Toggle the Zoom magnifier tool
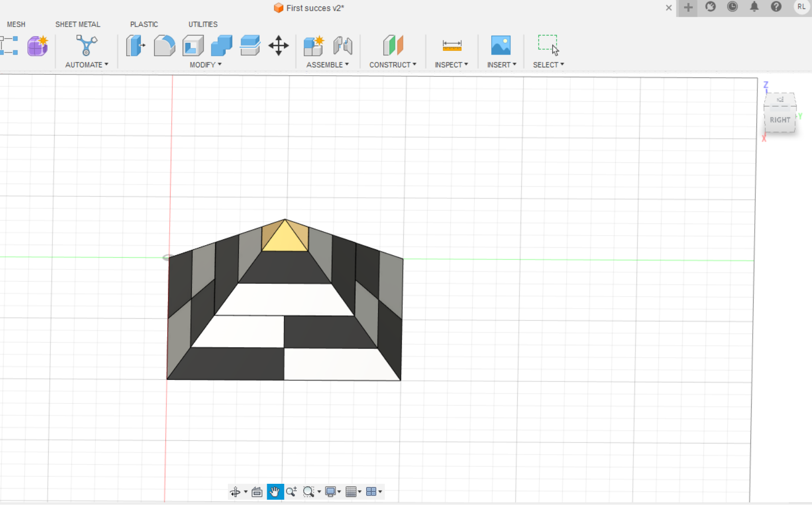The width and height of the screenshot is (812, 505). coord(291,492)
